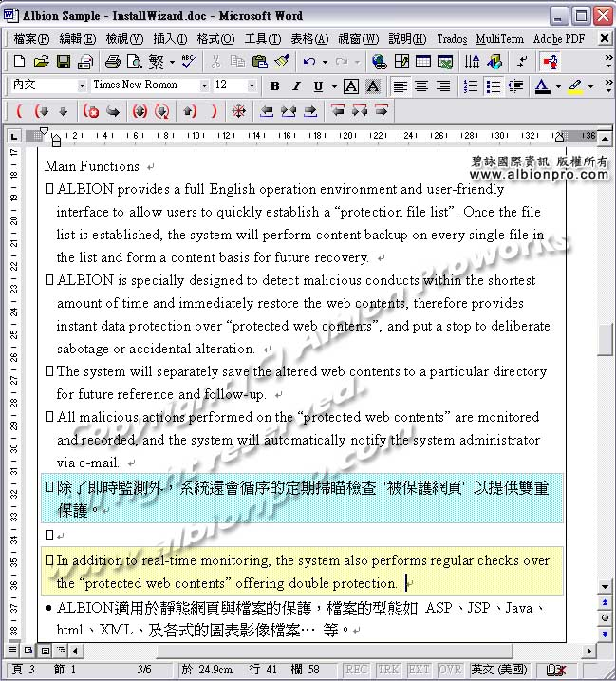Switch to normal view button
The width and height of the screenshot is (616, 681).
(x=12, y=651)
